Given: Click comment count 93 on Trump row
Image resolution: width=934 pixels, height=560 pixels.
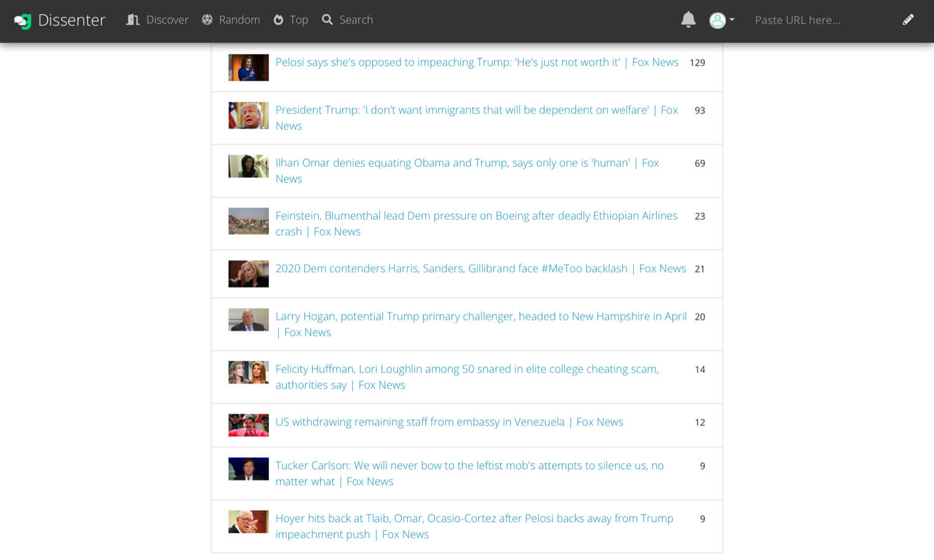Looking at the screenshot, I should coord(700,111).
